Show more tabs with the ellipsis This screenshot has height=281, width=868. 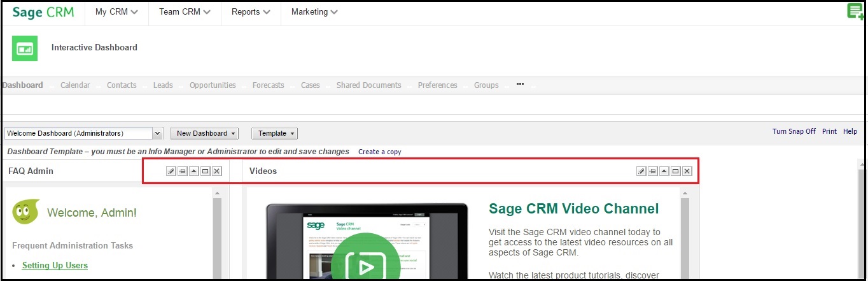(520, 84)
